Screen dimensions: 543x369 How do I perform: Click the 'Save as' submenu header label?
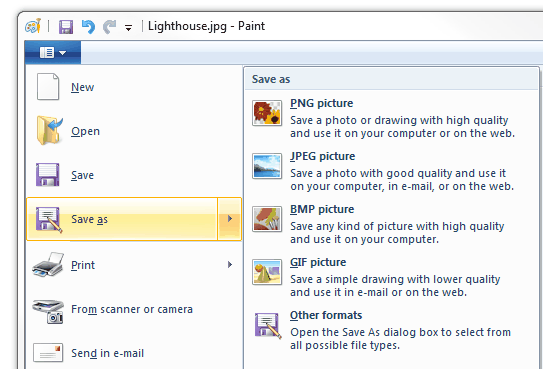point(271,79)
